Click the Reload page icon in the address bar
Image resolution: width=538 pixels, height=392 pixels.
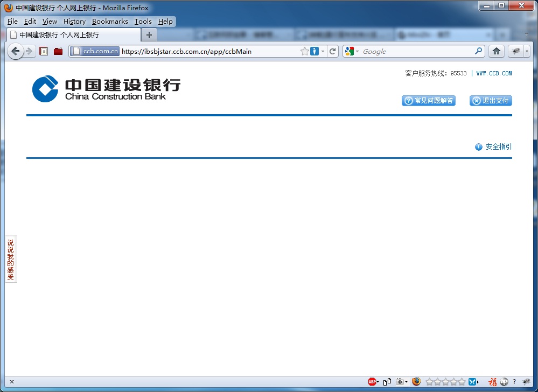(333, 51)
